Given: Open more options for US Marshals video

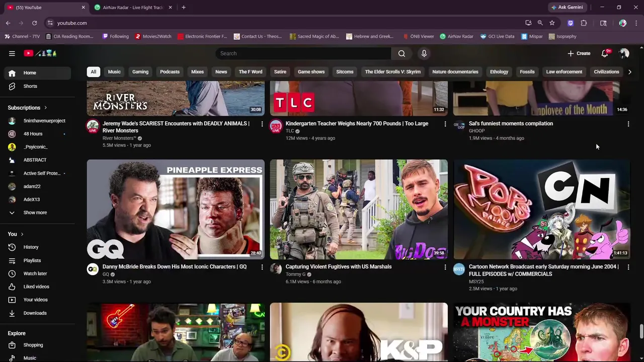Looking at the screenshot, I should click(x=445, y=267).
